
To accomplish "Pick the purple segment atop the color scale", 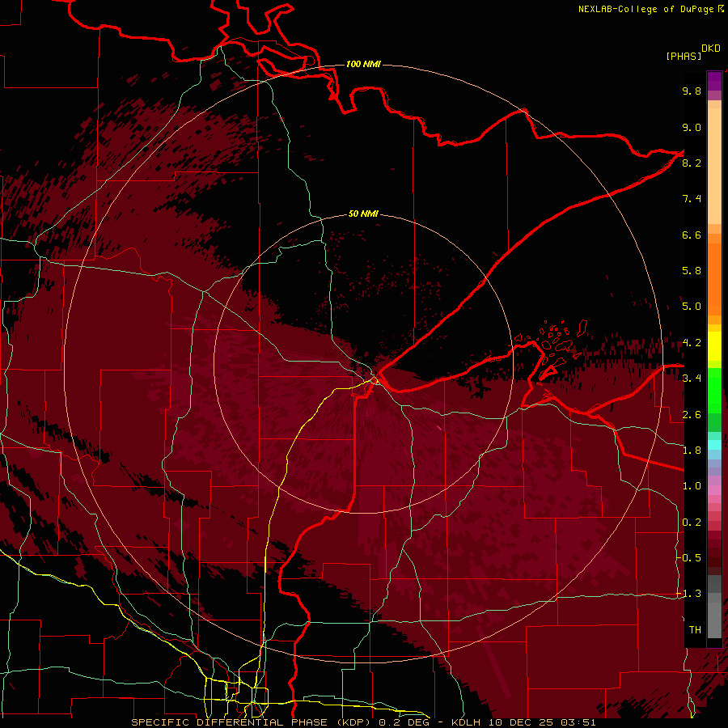I will pyautogui.click(x=714, y=81).
